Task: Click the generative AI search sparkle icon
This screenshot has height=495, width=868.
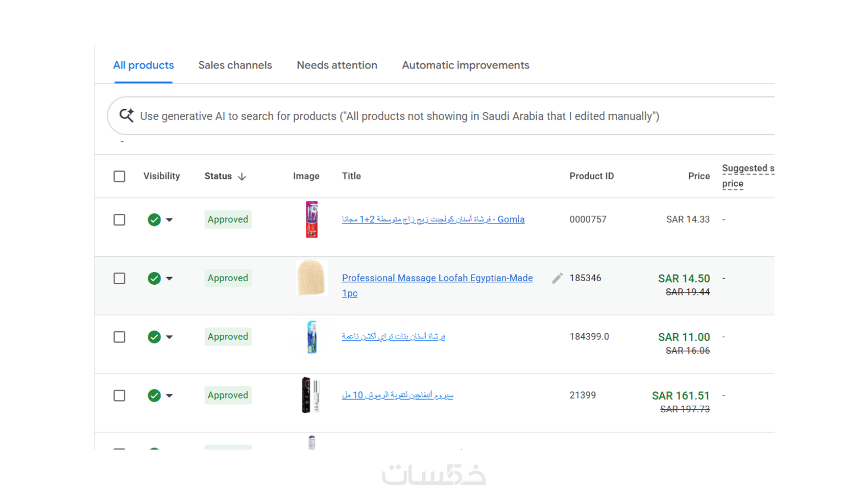Action: pos(126,115)
